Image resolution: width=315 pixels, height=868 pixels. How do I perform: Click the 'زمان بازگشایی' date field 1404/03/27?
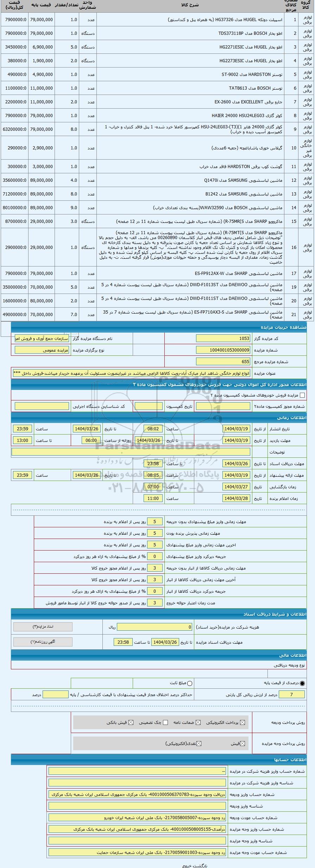click(x=237, y=487)
